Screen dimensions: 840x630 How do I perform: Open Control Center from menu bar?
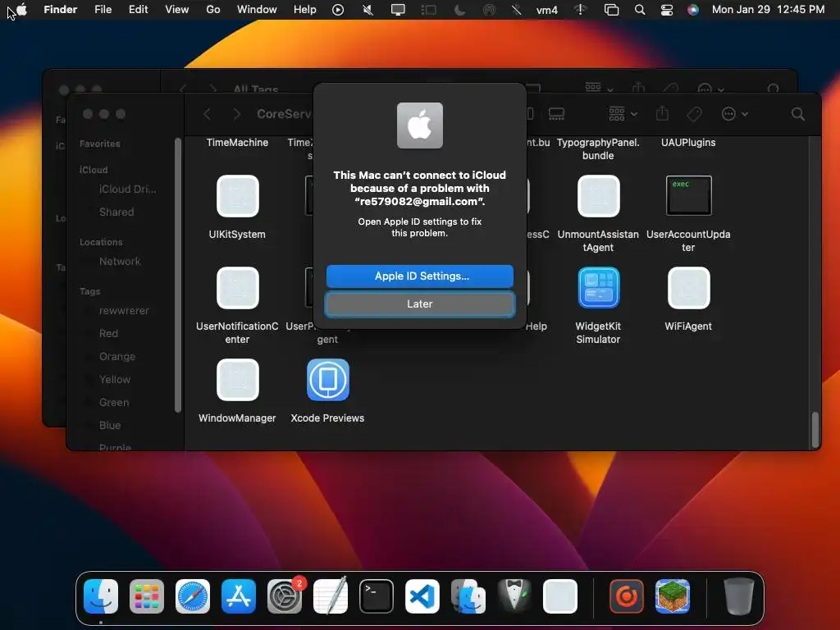click(666, 10)
